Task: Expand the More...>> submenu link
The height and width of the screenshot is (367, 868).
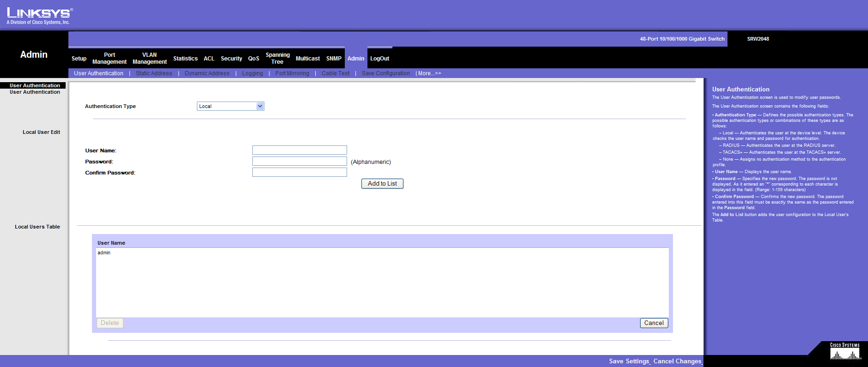Action: [429, 73]
